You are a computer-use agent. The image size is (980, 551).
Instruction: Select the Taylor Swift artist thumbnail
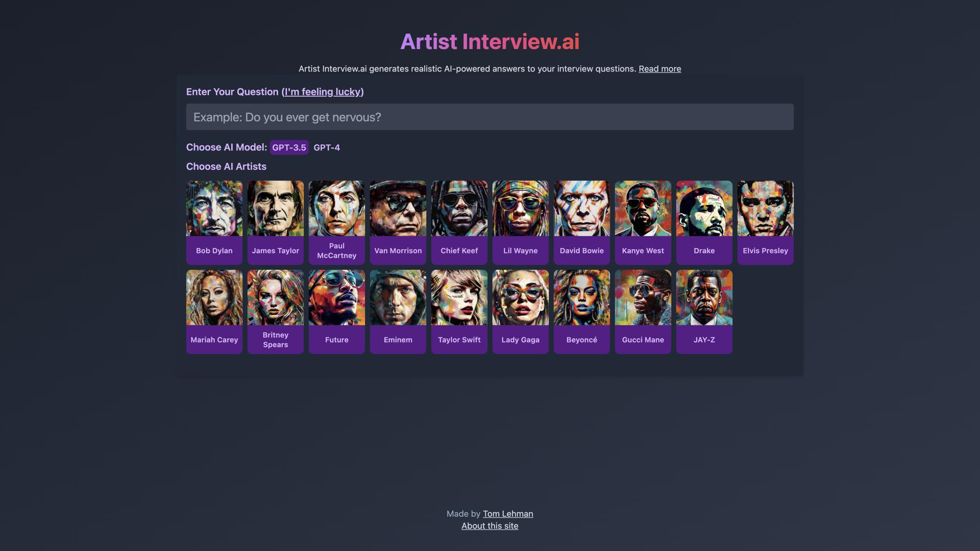pyautogui.click(x=459, y=311)
